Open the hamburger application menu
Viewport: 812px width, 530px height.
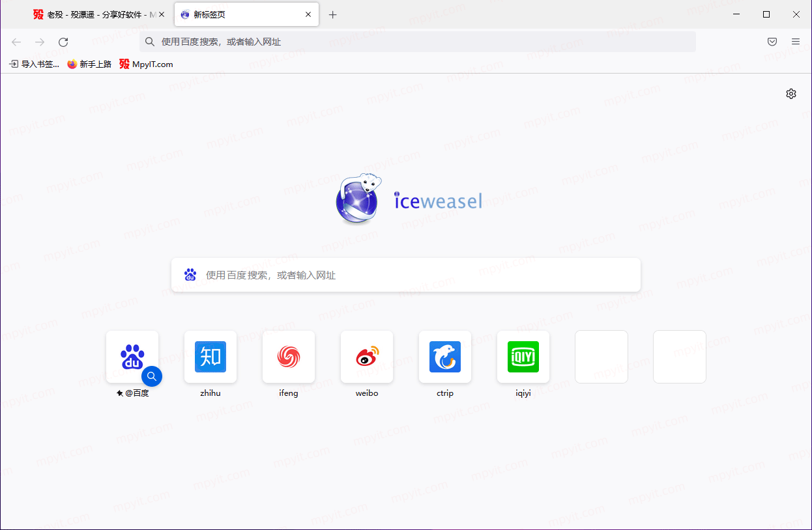point(796,42)
